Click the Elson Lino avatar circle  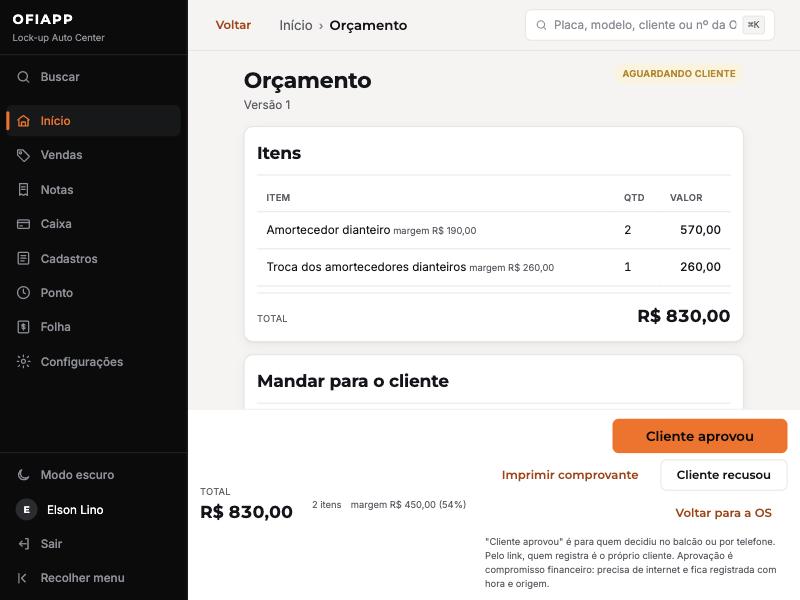point(27,510)
